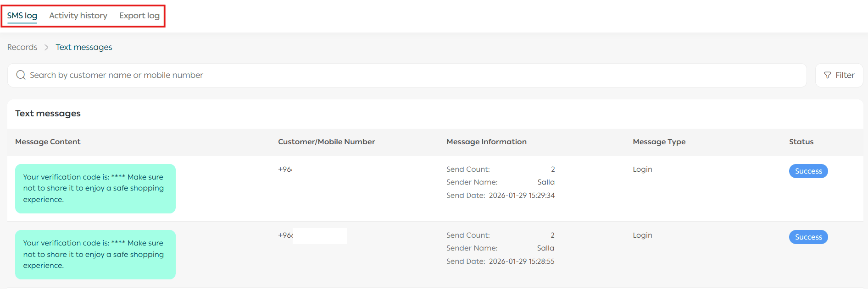The height and width of the screenshot is (289, 868).
Task: Click the Message Type column header
Action: click(x=659, y=142)
